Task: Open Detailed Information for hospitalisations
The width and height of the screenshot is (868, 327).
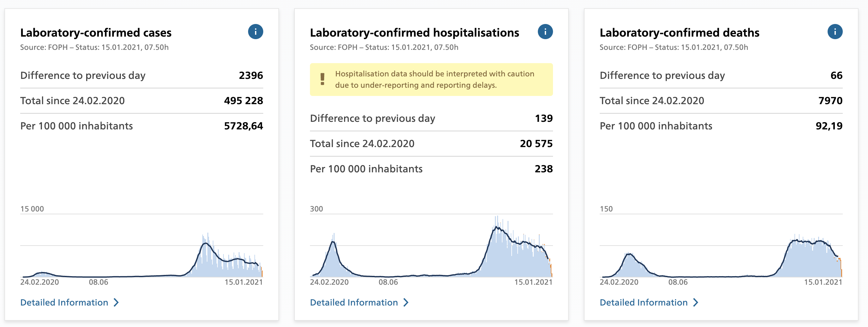Action: pyautogui.click(x=354, y=302)
